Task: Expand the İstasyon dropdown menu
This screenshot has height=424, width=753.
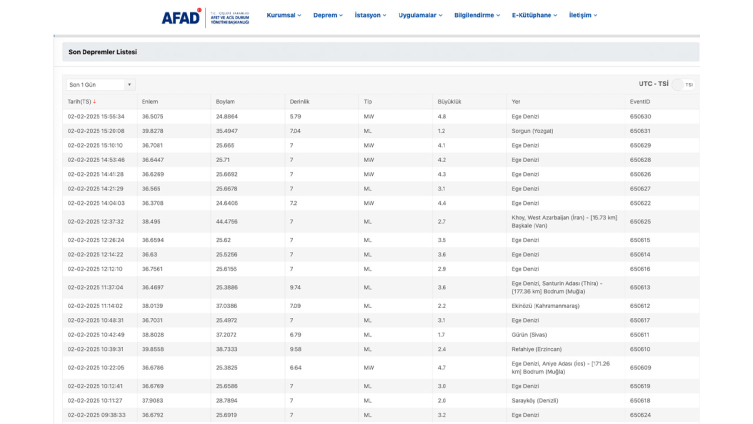Action: [x=370, y=16]
